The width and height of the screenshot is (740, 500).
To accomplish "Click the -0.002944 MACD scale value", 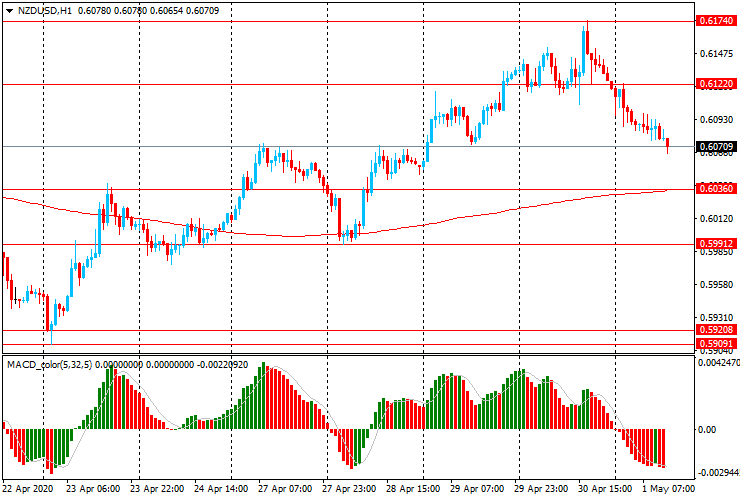I will [x=718, y=472].
